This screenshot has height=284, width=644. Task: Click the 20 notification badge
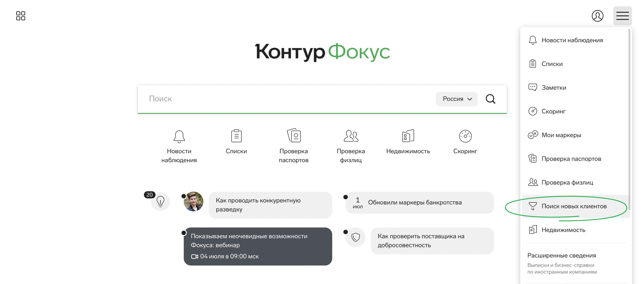point(149,195)
